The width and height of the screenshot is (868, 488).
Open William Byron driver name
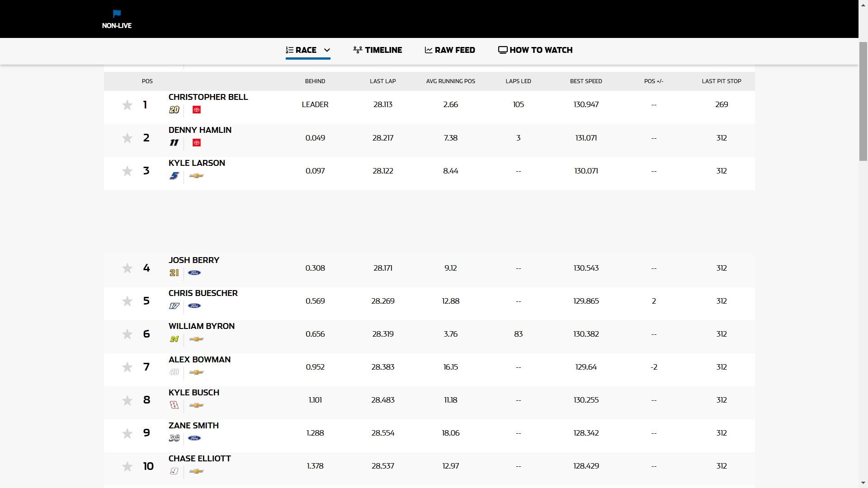click(202, 326)
